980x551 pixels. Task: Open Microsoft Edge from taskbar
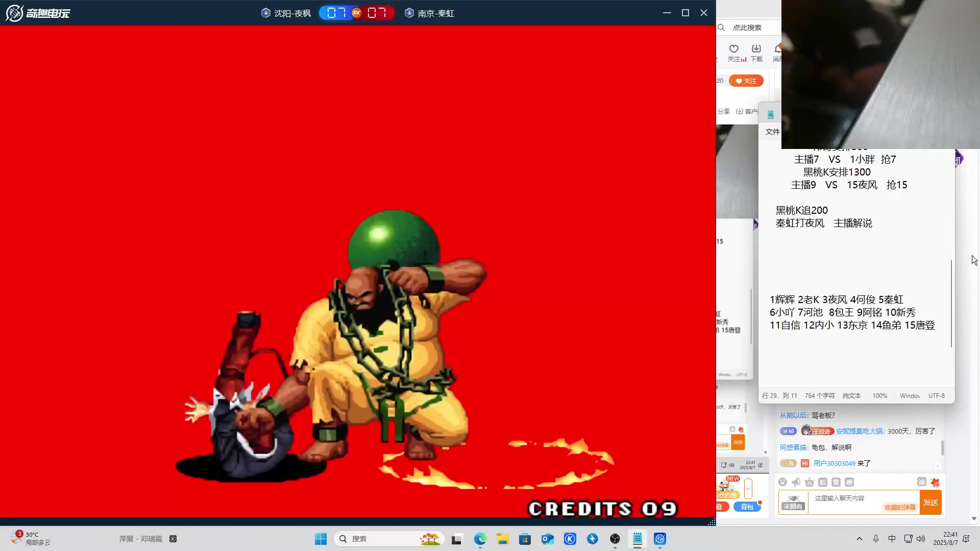tap(480, 539)
